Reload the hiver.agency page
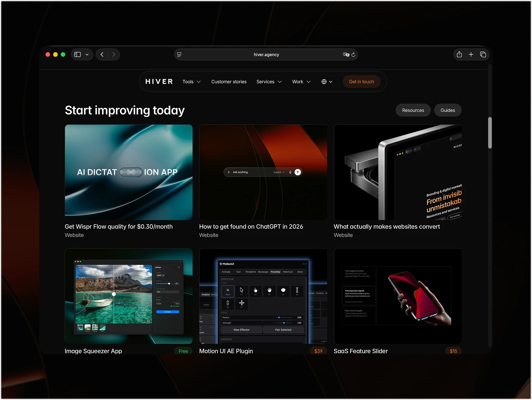This screenshot has width=532, height=400. [353, 55]
